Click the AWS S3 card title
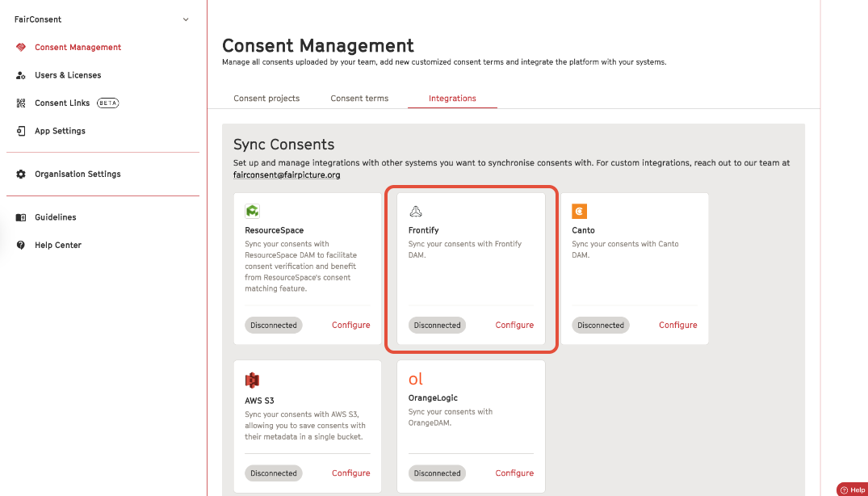The height and width of the screenshot is (496, 868). coord(259,400)
